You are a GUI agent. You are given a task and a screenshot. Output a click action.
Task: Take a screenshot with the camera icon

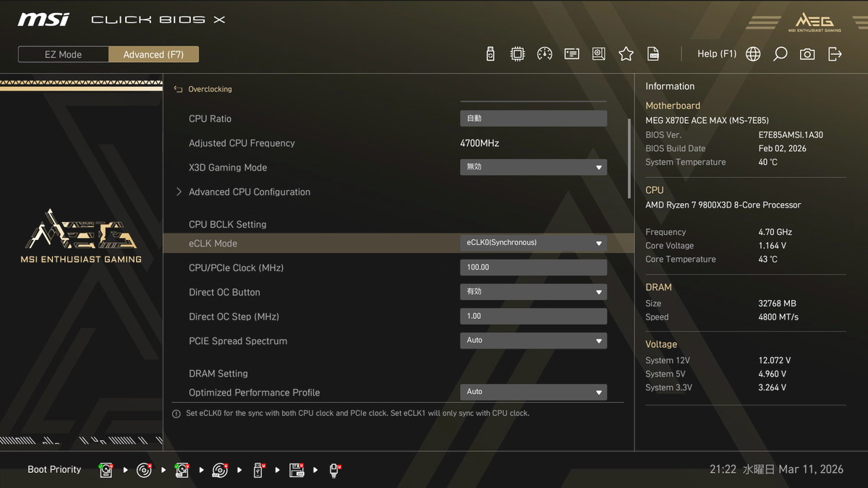click(x=807, y=54)
